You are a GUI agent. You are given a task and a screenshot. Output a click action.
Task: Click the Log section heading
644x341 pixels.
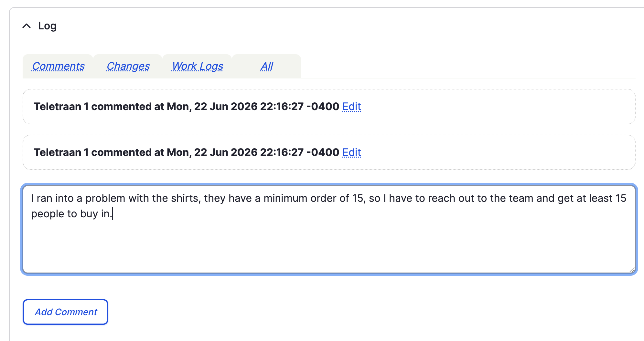[47, 26]
